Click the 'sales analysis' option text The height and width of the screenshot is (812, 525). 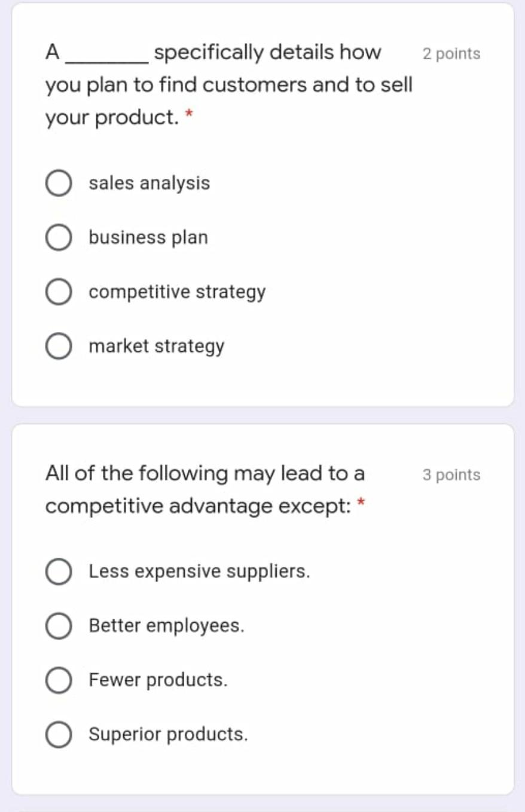click(149, 183)
